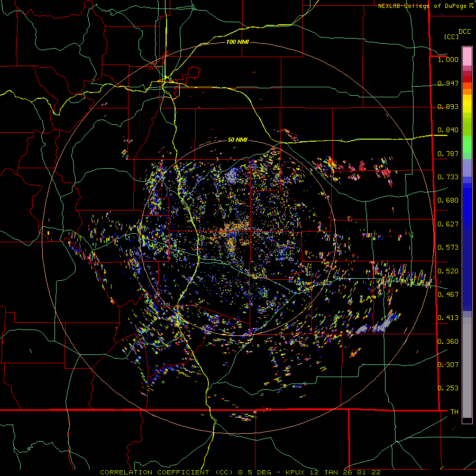Click the 0.520 scale value
Screen dimensions: 476x476
click(448, 271)
